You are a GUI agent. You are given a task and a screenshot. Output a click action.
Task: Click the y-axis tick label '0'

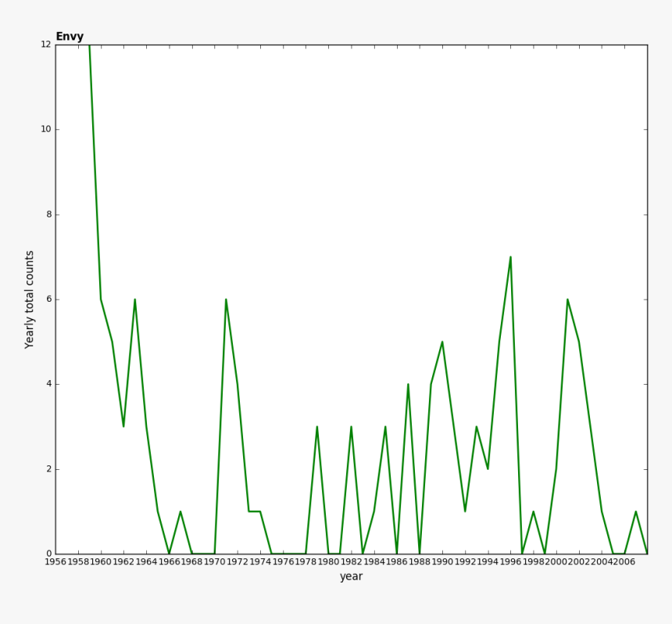point(49,554)
